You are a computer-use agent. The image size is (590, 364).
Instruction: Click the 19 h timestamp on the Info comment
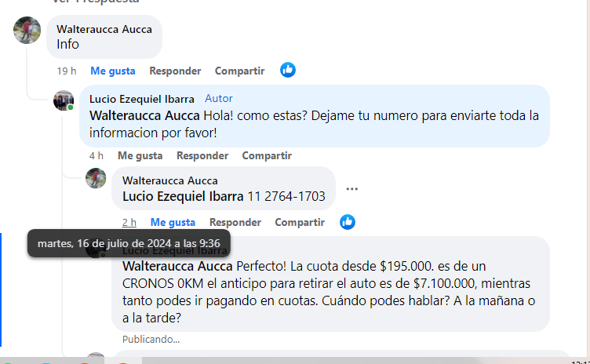tap(67, 71)
